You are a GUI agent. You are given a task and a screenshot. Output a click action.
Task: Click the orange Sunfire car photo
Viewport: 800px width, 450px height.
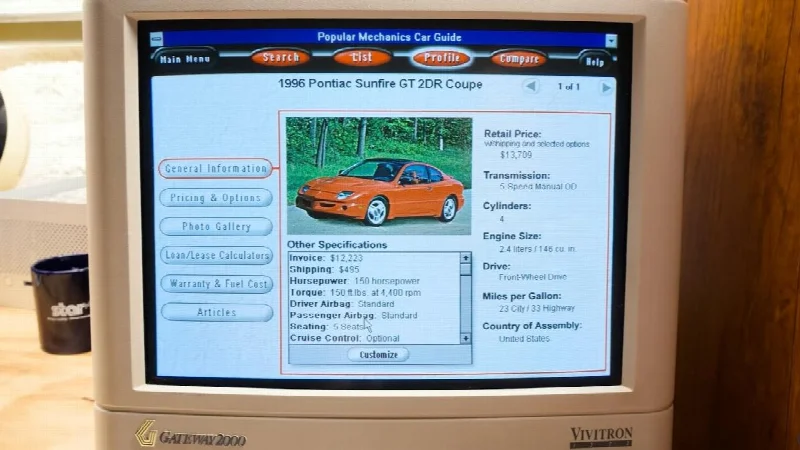(x=379, y=176)
